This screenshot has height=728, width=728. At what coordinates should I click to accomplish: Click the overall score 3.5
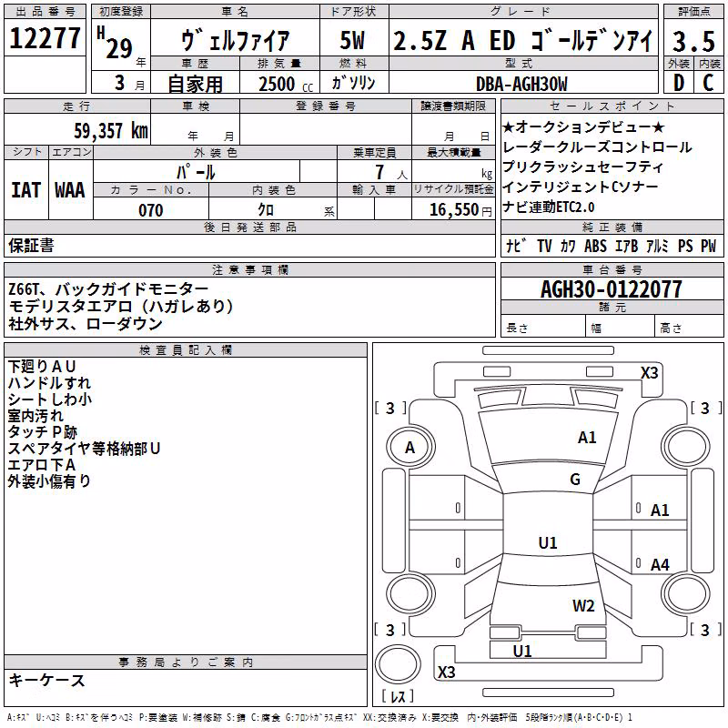[693, 42]
